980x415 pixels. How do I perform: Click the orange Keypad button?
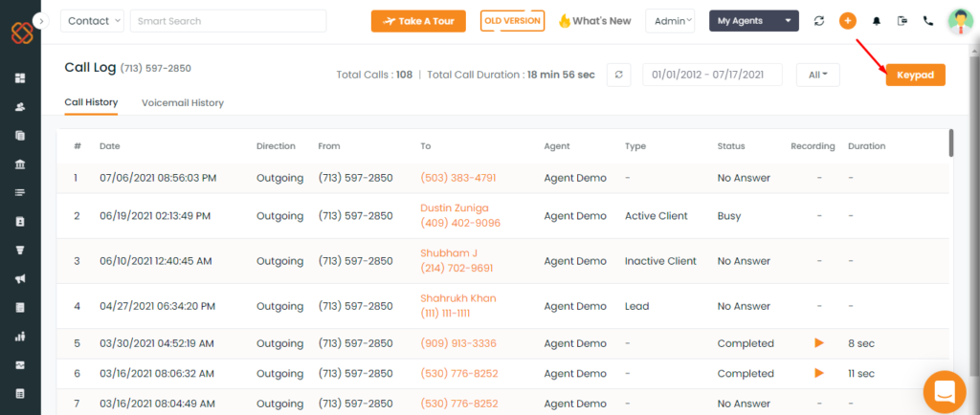point(915,75)
